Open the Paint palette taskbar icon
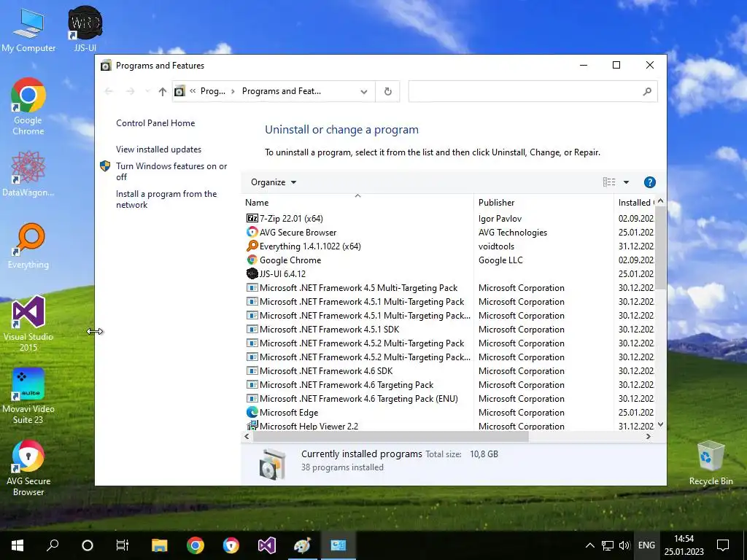Screen dimensions: 747x560 click(302, 545)
